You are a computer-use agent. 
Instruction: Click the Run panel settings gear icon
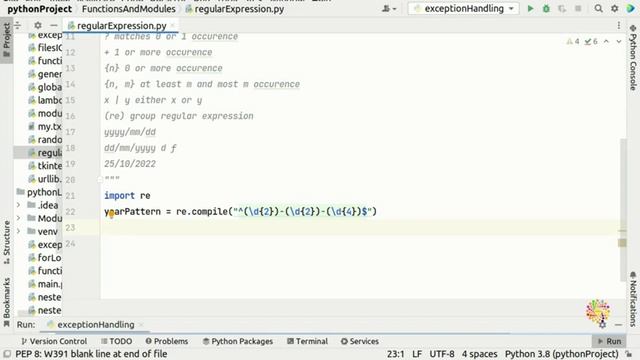(x=603, y=325)
